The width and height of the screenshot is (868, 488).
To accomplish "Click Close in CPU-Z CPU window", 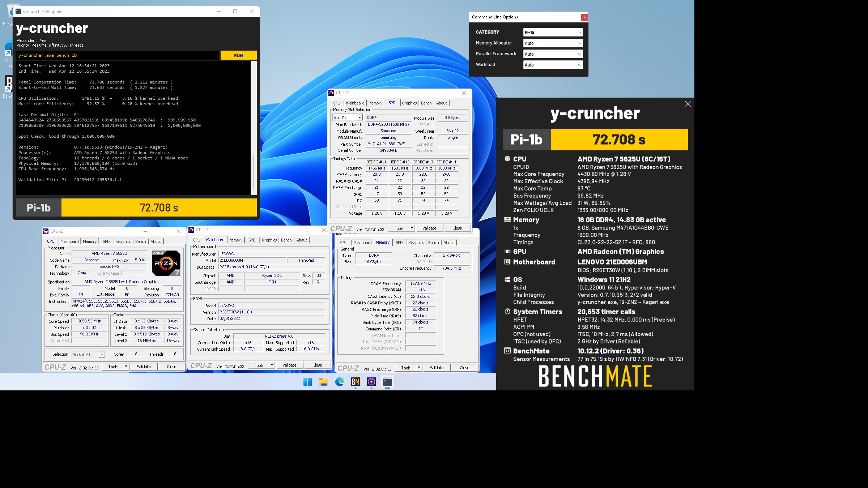I will click(171, 367).
